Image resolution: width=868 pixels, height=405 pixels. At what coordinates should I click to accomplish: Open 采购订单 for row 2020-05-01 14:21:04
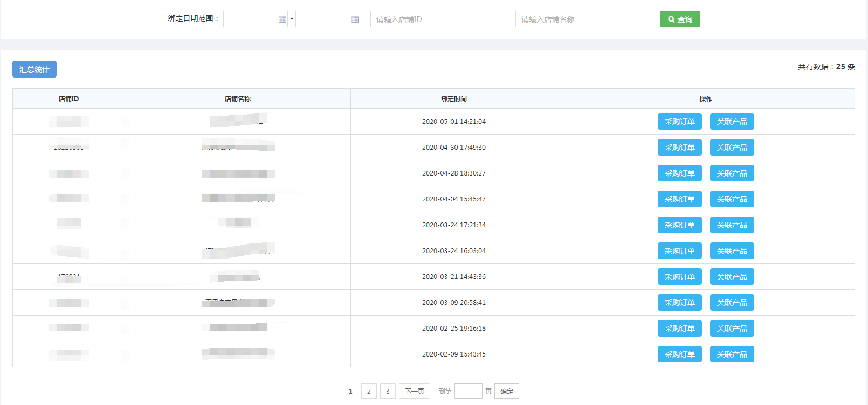point(680,122)
